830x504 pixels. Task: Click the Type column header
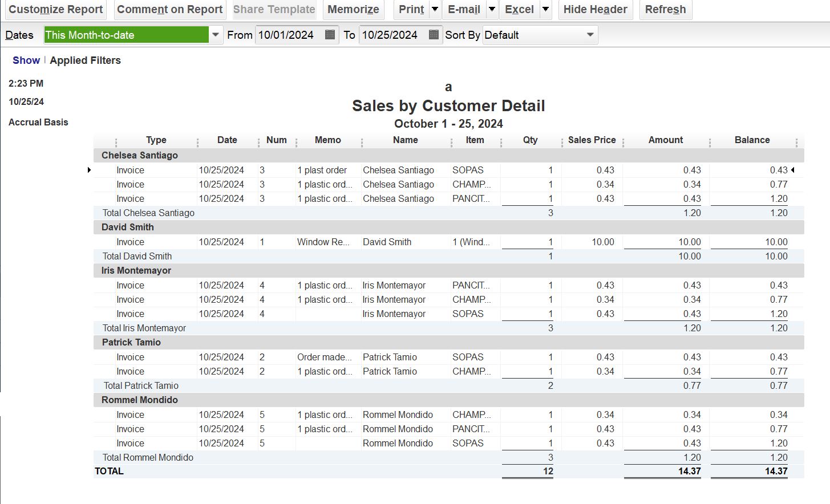pos(156,140)
